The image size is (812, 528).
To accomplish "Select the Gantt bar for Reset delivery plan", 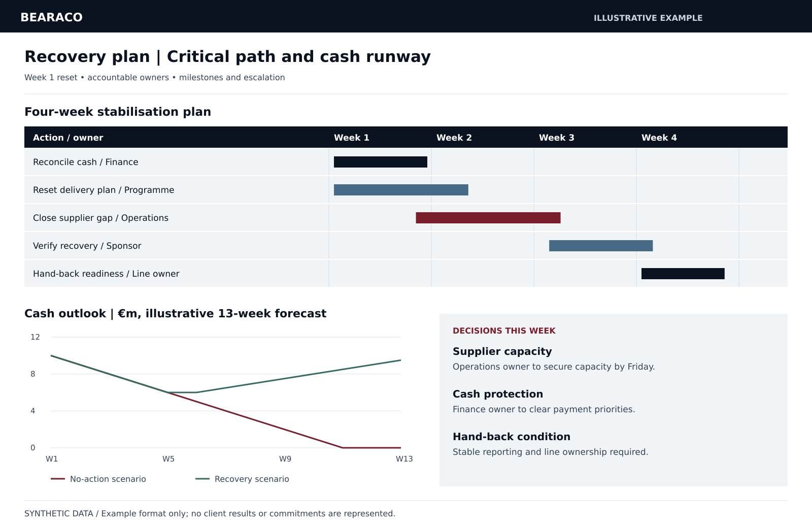I will tap(401, 190).
